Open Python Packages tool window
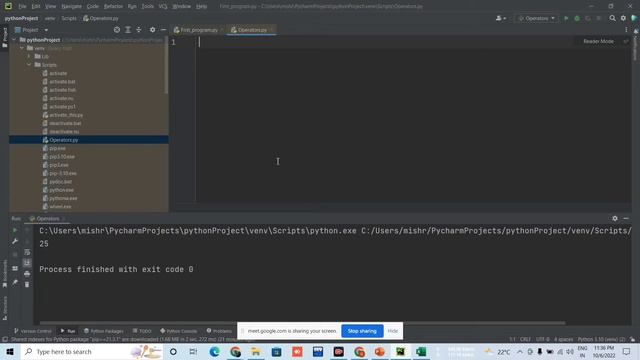The width and height of the screenshot is (640, 360). (104, 331)
